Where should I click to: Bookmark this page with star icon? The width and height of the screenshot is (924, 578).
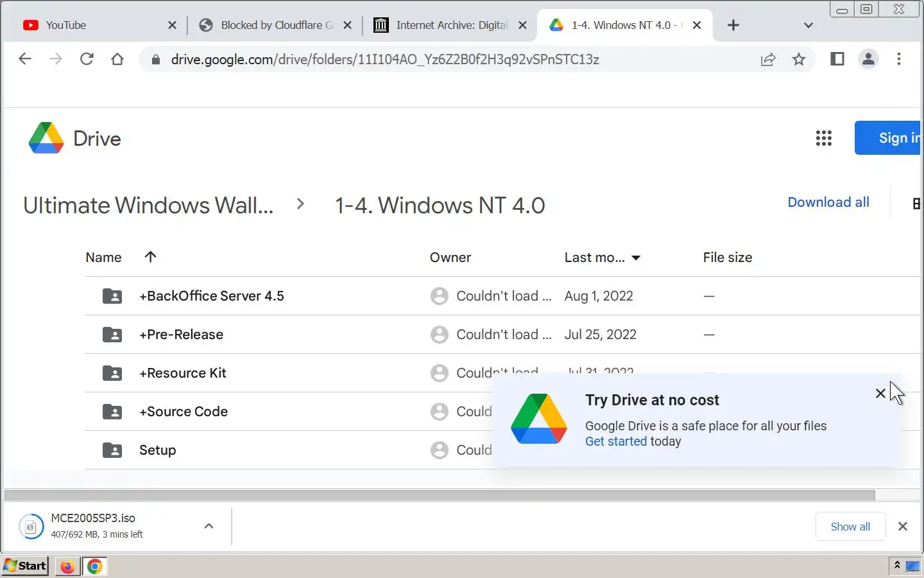(x=799, y=60)
